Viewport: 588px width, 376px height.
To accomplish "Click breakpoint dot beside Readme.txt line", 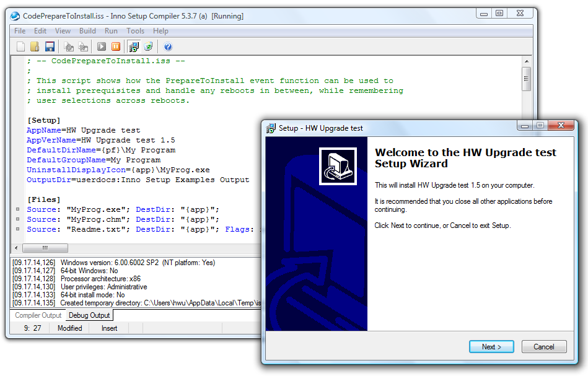I will point(17,229).
